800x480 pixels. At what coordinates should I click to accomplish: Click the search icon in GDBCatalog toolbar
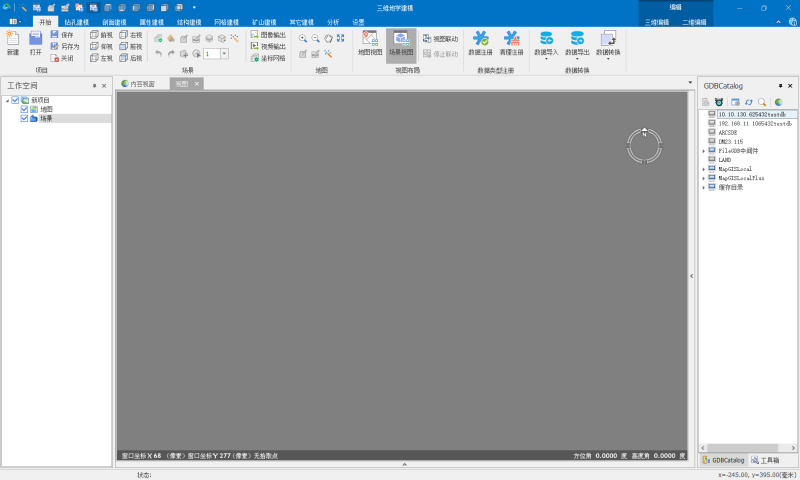tap(762, 102)
